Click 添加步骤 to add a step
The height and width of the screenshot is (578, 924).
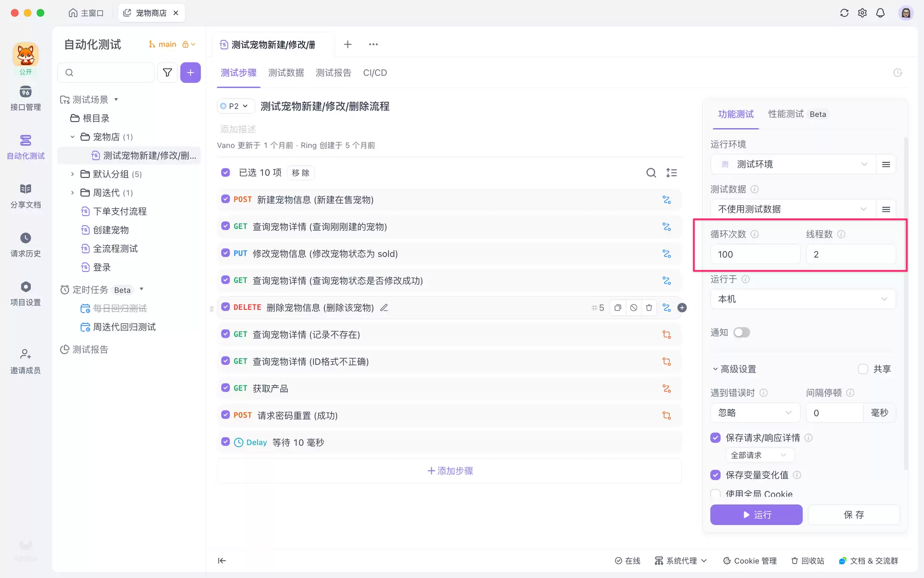click(450, 471)
